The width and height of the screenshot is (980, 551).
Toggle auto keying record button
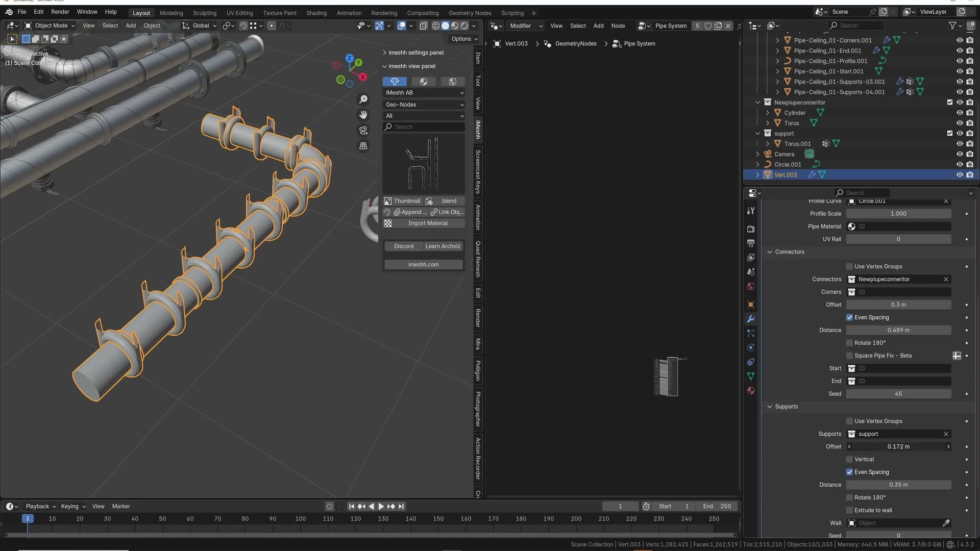tap(330, 507)
